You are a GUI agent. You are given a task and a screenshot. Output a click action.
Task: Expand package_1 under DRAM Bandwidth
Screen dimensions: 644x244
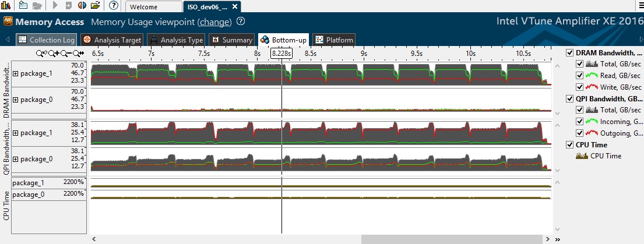[16, 73]
